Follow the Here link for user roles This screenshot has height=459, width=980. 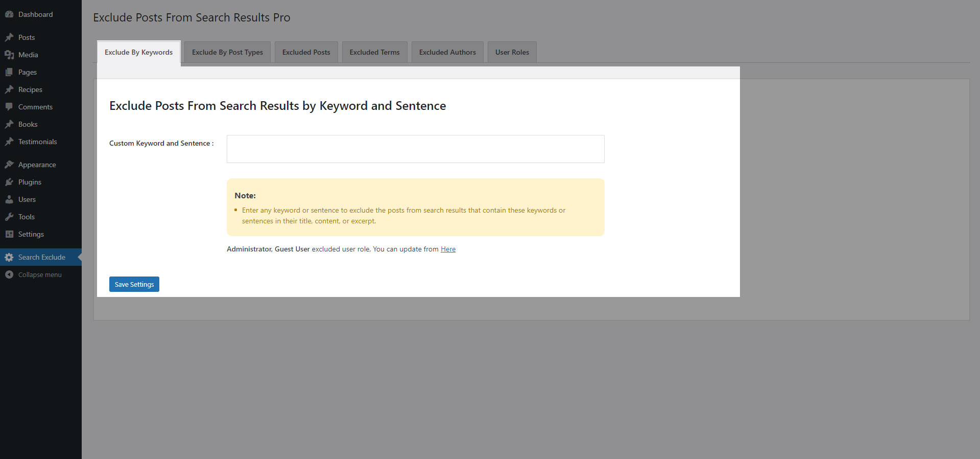pyautogui.click(x=448, y=249)
